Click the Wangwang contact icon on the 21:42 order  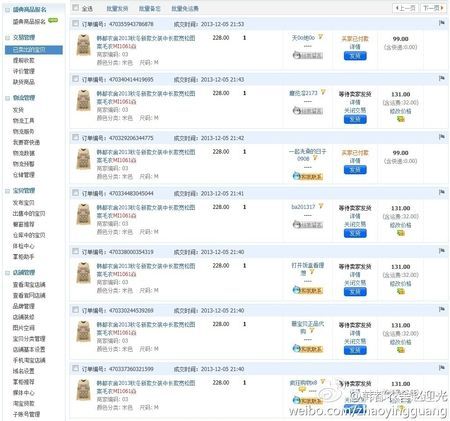[308, 176]
